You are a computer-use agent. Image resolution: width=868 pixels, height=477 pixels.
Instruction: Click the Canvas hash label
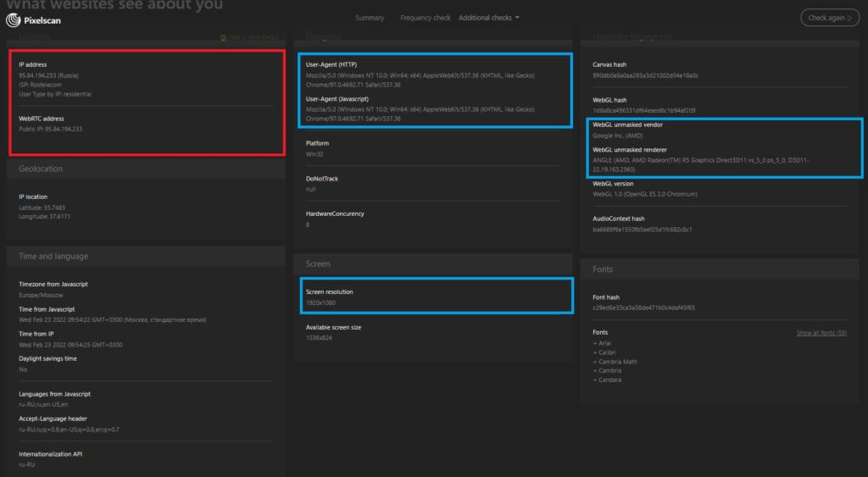click(609, 64)
